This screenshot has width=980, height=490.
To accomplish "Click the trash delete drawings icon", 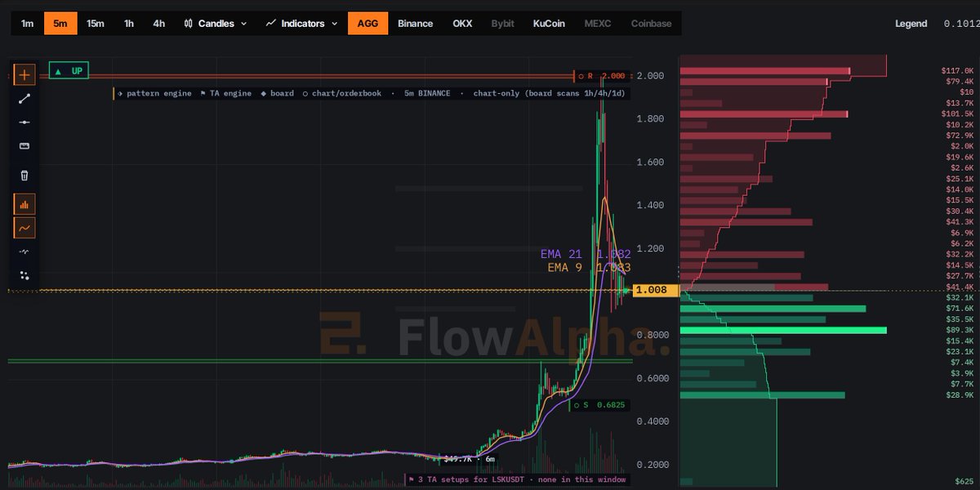I will [24, 175].
